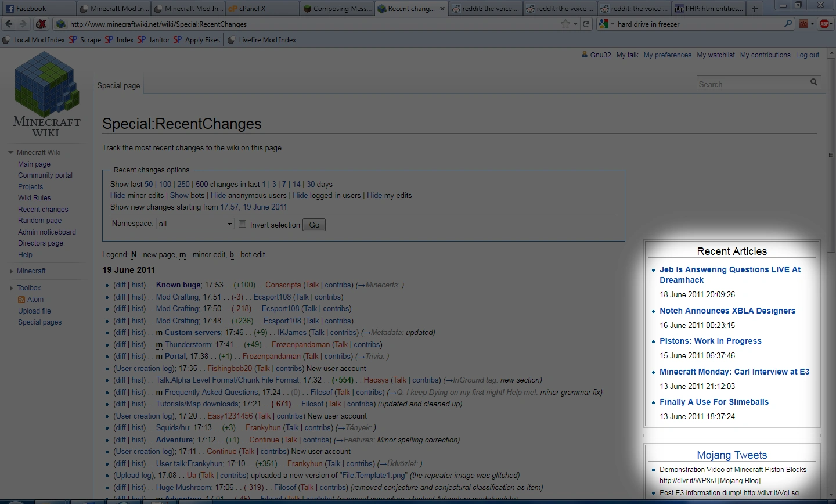Open the Random page sidebar link

(39, 221)
